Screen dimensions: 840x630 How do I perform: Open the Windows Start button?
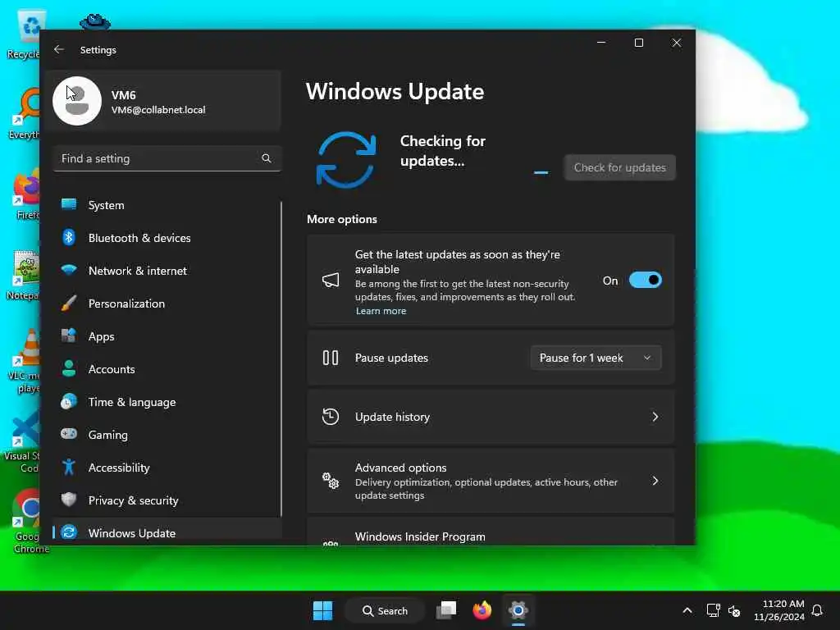point(322,610)
